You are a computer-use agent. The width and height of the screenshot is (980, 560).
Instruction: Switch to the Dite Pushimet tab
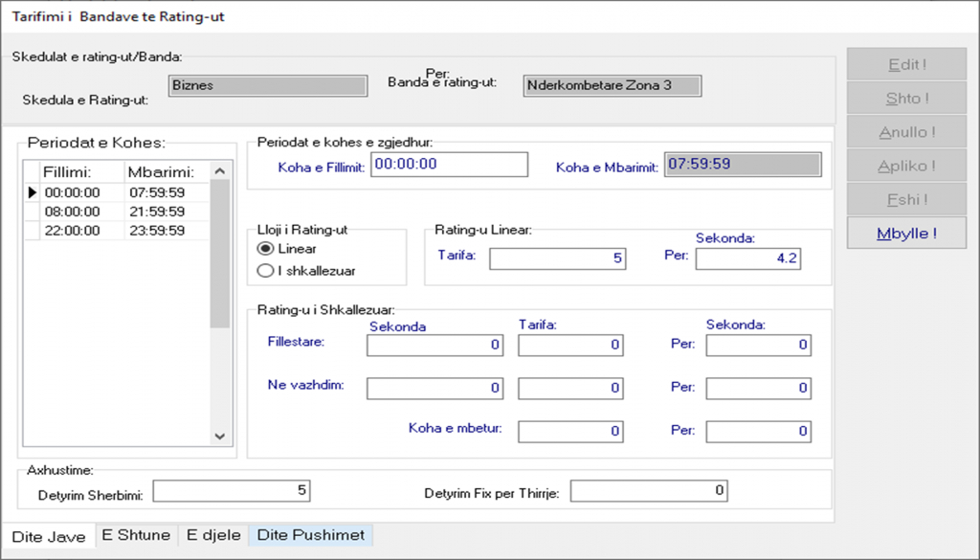(311, 535)
